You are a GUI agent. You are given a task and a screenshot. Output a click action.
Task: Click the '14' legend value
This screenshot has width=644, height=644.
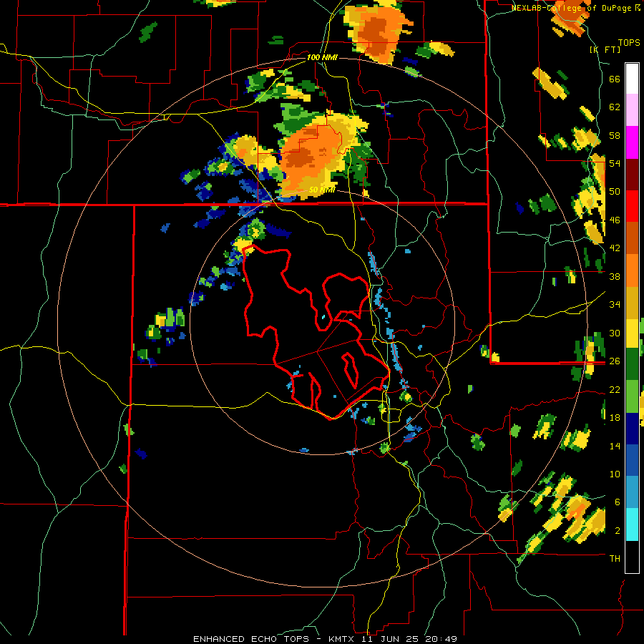point(615,446)
